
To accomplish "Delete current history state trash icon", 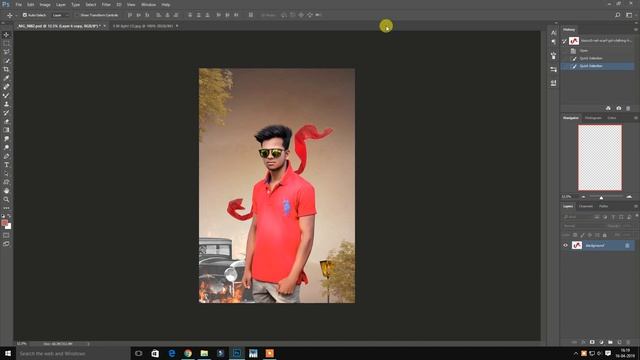I will pos(628,108).
